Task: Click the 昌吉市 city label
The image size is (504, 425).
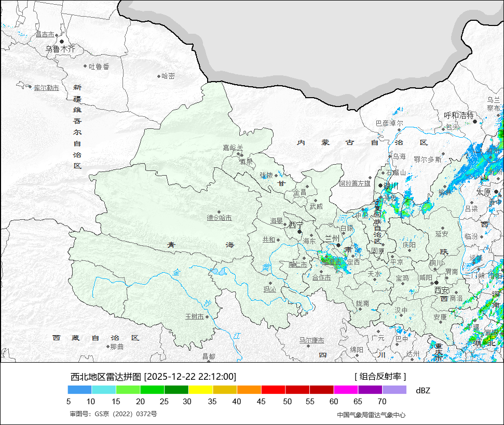Action: pos(45,34)
